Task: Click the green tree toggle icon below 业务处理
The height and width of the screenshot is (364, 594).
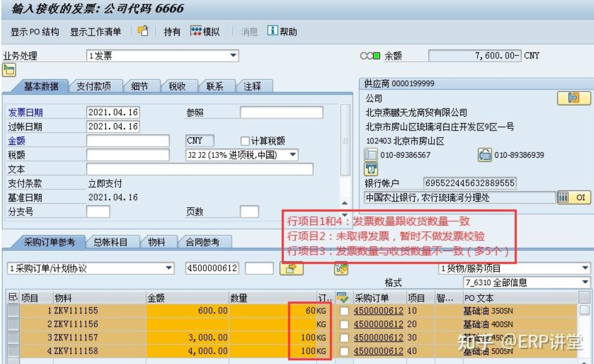Action: point(9,70)
